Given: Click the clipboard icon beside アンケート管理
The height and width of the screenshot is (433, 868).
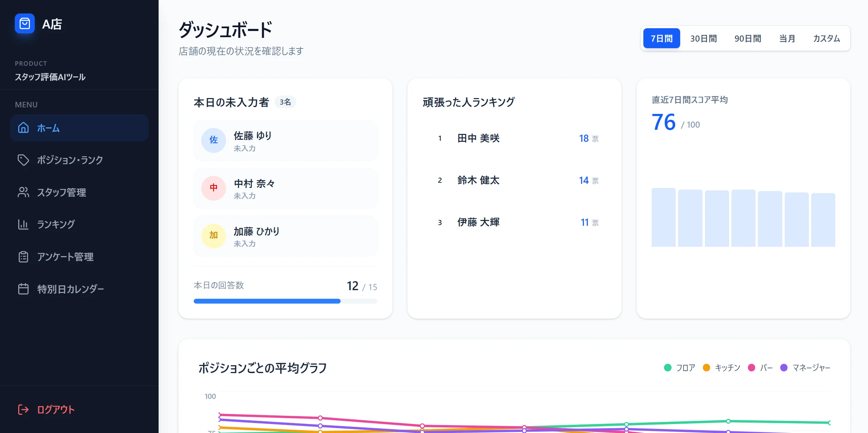Looking at the screenshot, I should (x=23, y=257).
